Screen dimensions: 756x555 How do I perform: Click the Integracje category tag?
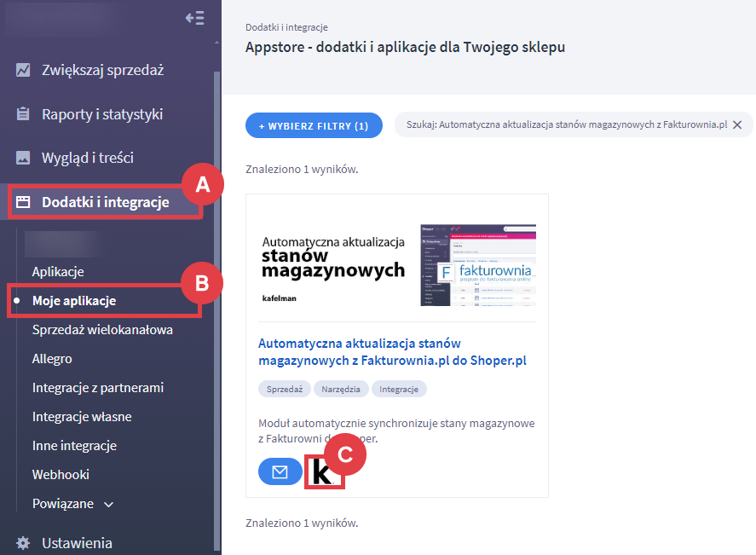(x=399, y=389)
